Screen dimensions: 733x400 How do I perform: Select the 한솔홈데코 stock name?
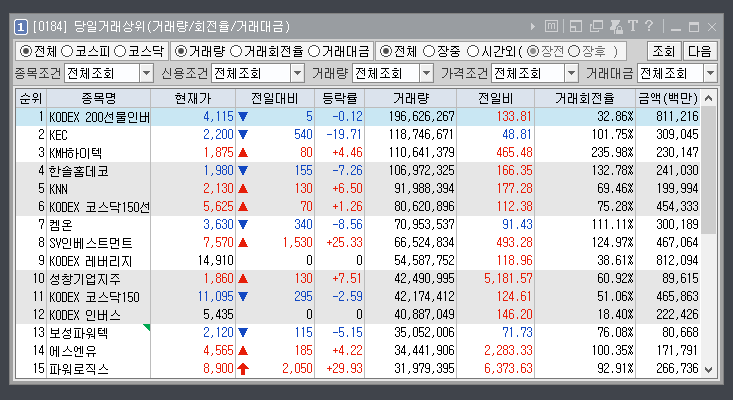tap(79, 171)
